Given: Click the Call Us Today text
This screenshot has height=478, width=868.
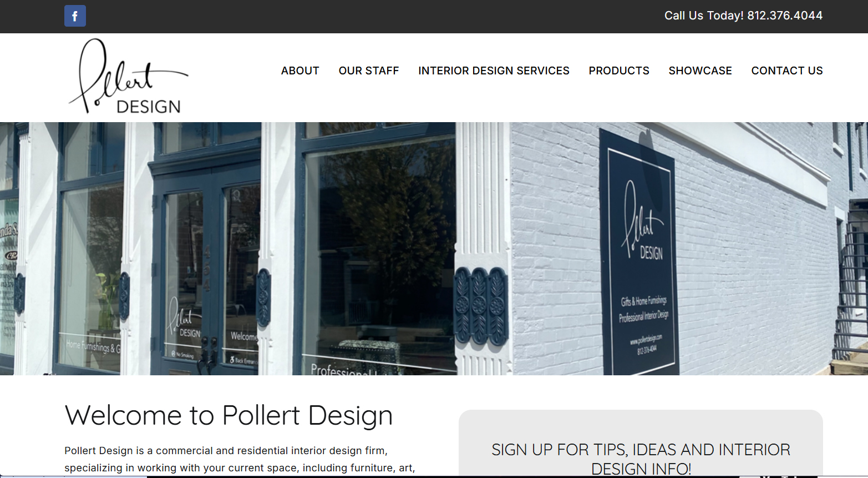Looking at the screenshot, I should pyautogui.click(x=704, y=16).
